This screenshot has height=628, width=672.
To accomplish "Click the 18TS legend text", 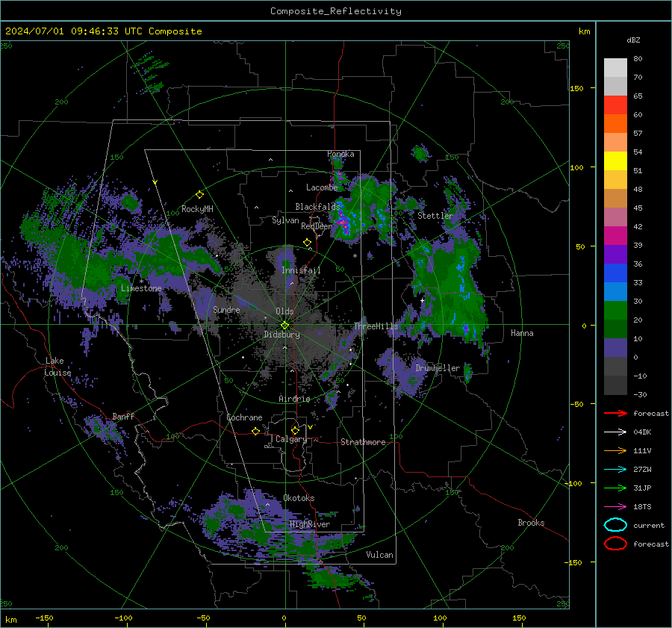I will pos(642,507).
